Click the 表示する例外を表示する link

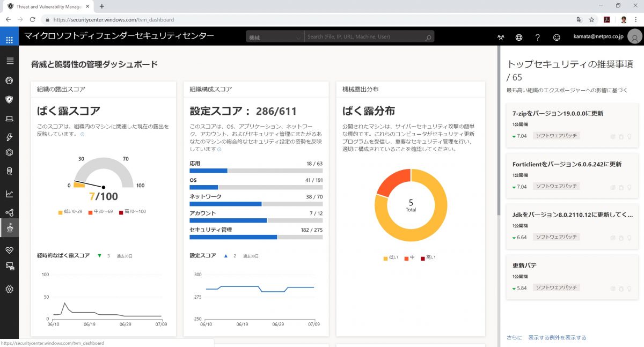pyautogui.click(x=557, y=338)
